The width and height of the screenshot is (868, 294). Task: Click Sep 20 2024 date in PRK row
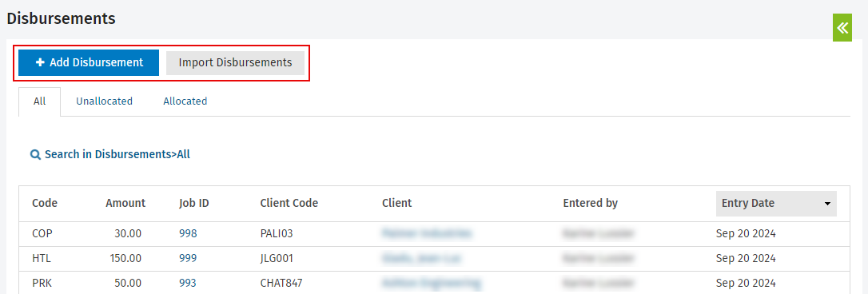pos(746,284)
